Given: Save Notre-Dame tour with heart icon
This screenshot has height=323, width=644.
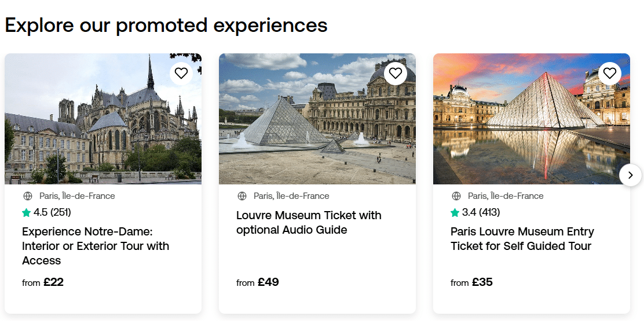Looking at the screenshot, I should click(x=181, y=73).
